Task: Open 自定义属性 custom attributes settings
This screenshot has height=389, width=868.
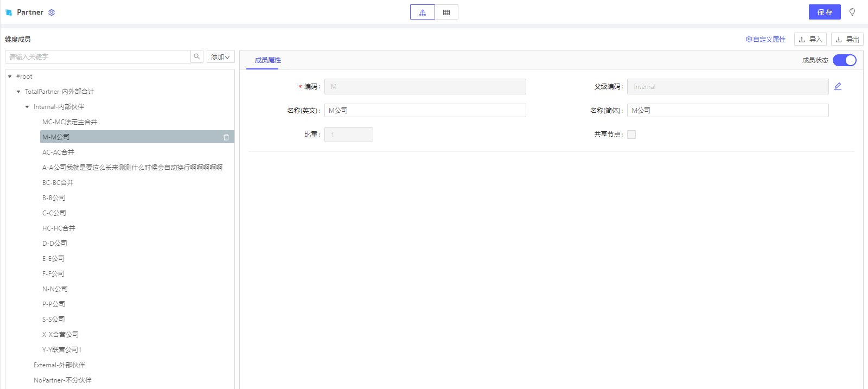Action: pos(765,39)
